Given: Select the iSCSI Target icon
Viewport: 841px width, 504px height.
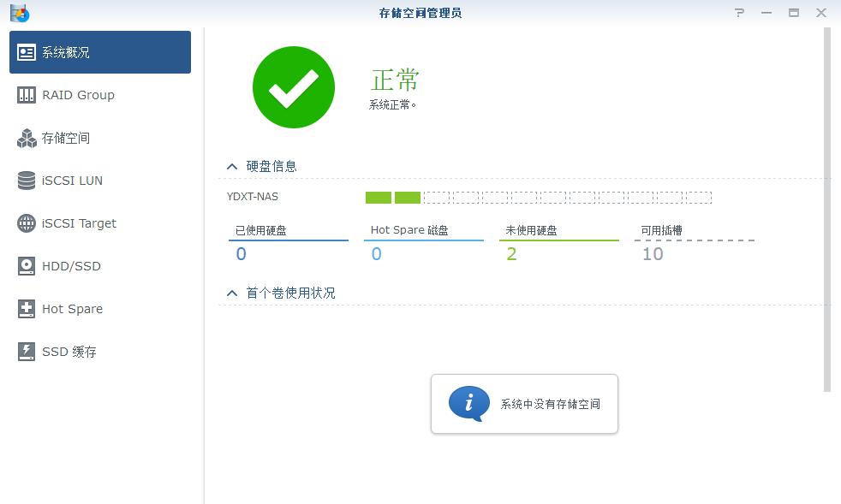Looking at the screenshot, I should (x=76, y=223).
